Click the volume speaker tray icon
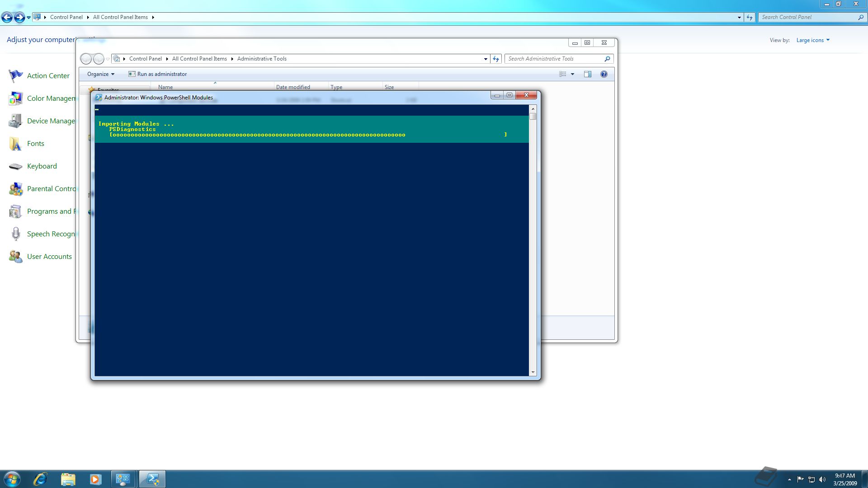868x488 pixels. tap(822, 479)
